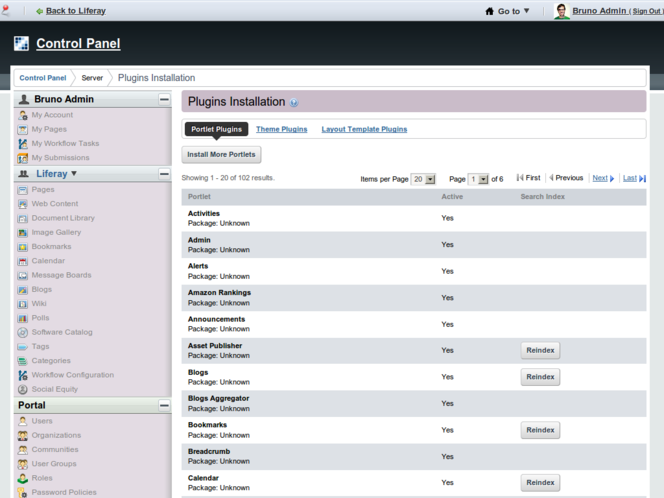Click the Control Panel logo icon
Screen dimensions: 664x498
22,44
